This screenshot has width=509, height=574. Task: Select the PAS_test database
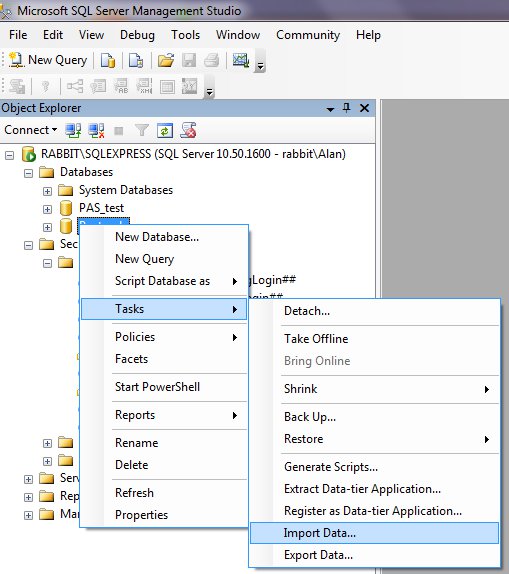pos(101,208)
